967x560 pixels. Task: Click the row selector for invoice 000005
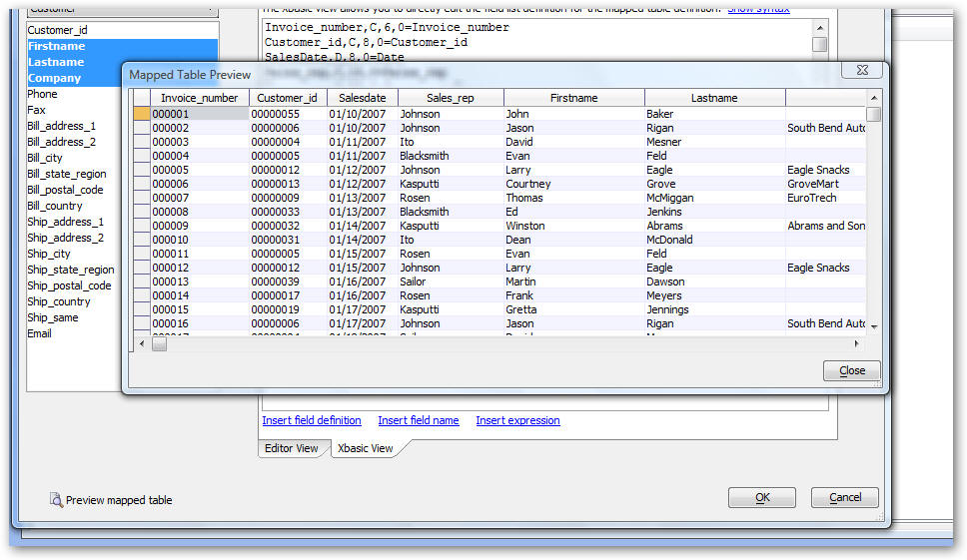(142, 170)
